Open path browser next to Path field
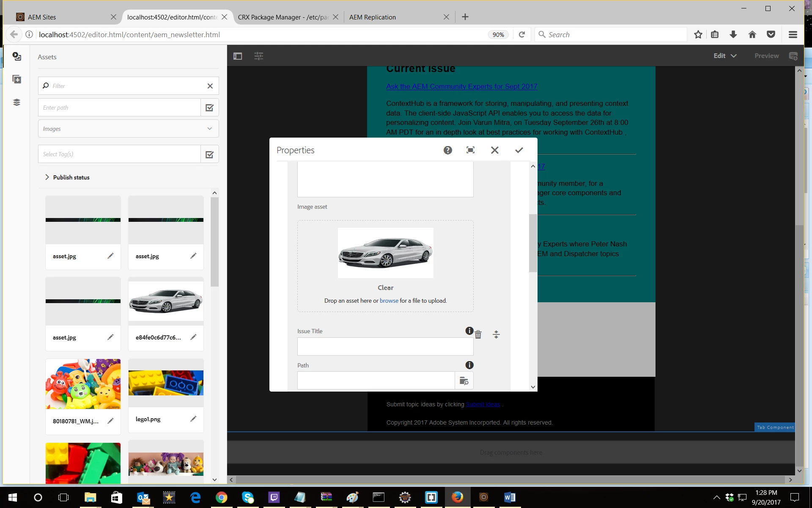The width and height of the screenshot is (812, 508). pyautogui.click(x=464, y=381)
